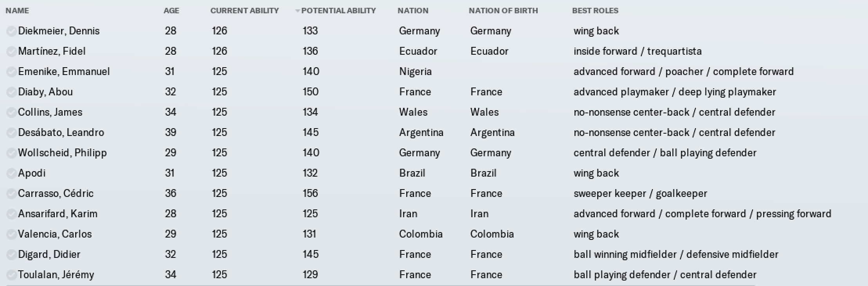Sort by the Age column header
This screenshot has height=286, width=868.
pos(171,11)
